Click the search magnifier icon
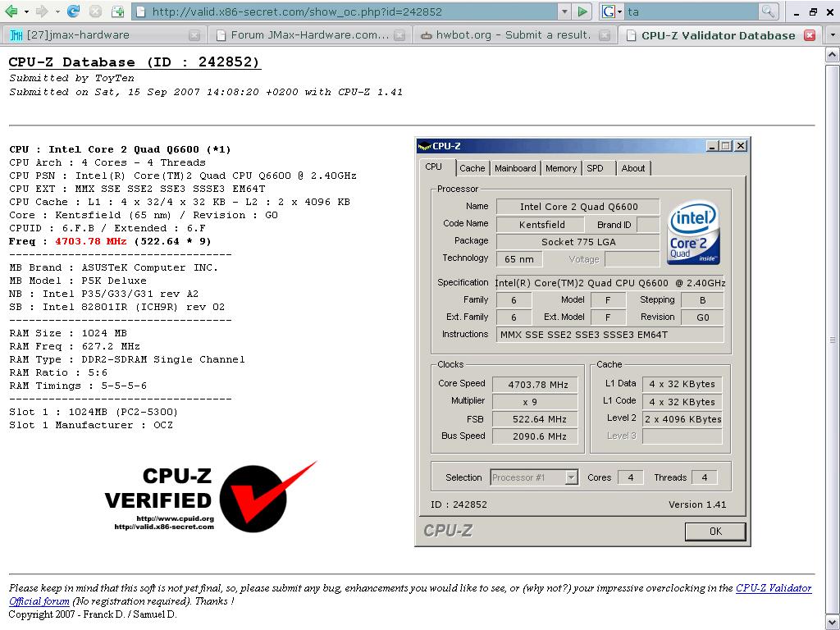Image resolution: width=840 pixels, height=630 pixels. coord(768,11)
